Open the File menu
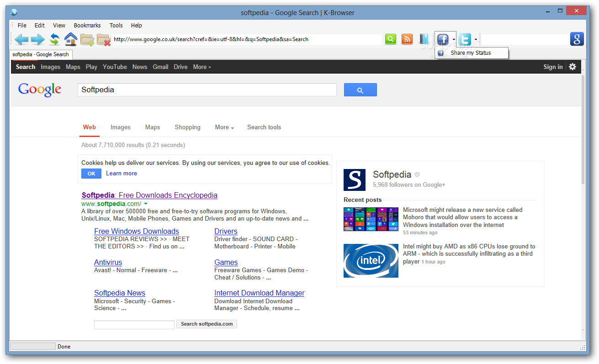Image resolution: width=599 pixels, height=364 pixels. (x=22, y=26)
